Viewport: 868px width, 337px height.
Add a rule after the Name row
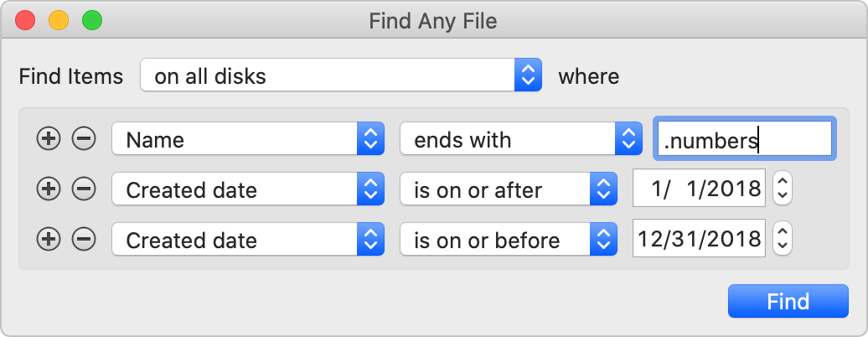click(49, 139)
